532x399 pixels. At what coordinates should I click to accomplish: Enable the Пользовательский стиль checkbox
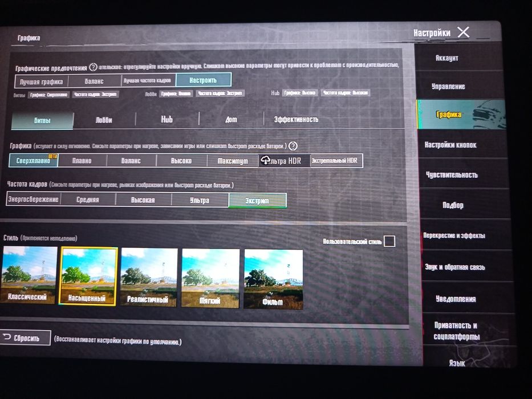pyautogui.click(x=389, y=241)
